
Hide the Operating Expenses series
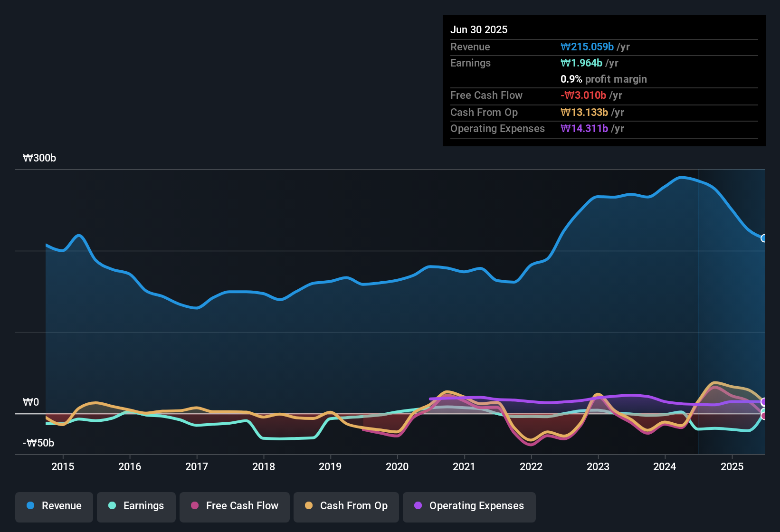[469, 506]
